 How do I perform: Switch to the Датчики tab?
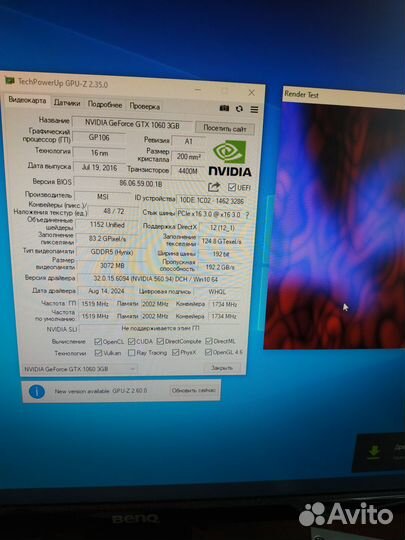coord(67,103)
